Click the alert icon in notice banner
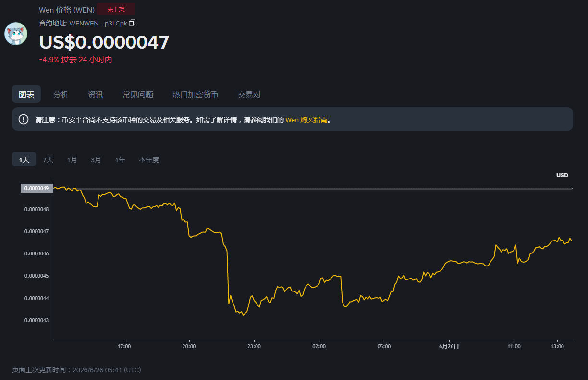The height and width of the screenshot is (380, 588). [24, 119]
